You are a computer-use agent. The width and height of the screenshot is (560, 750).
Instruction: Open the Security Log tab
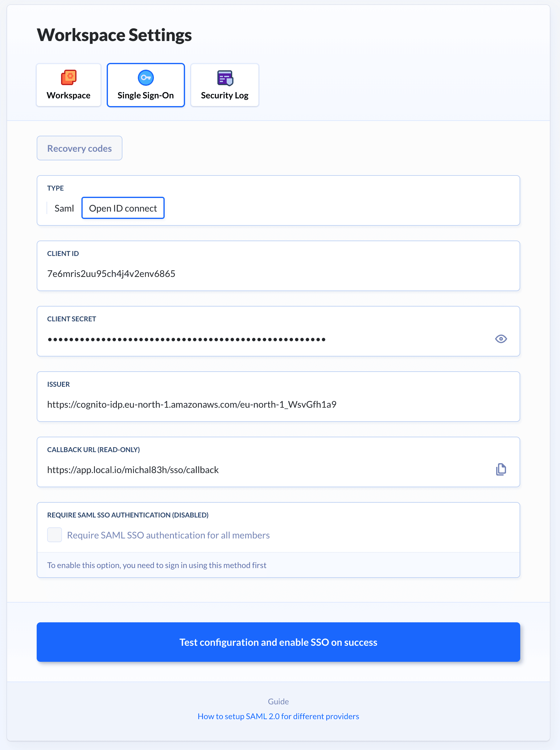tap(225, 85)
